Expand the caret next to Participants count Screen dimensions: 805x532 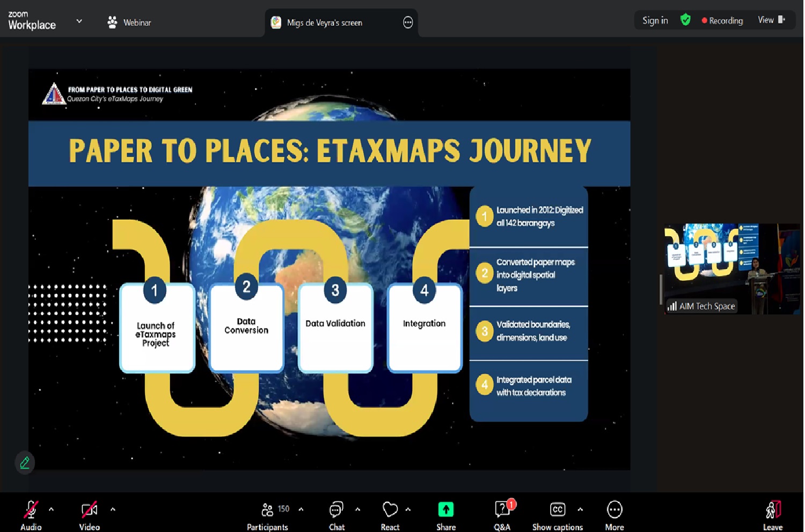pos(301,509)
